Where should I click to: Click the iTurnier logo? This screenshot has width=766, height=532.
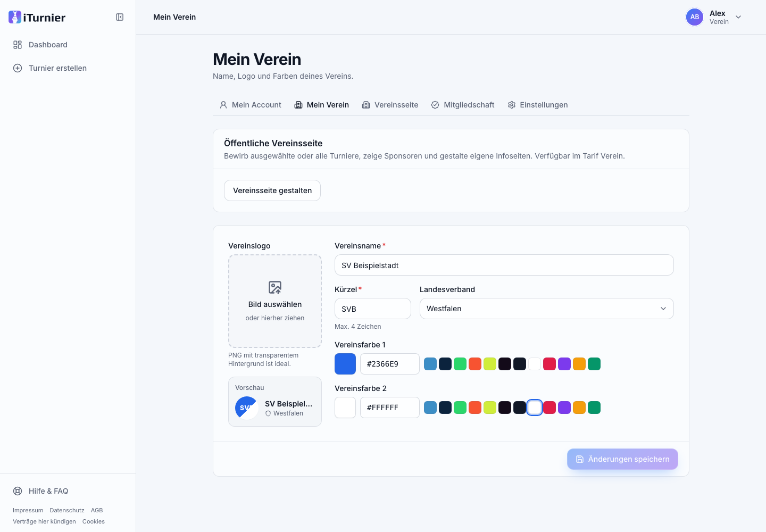click(x=37, y=18)
